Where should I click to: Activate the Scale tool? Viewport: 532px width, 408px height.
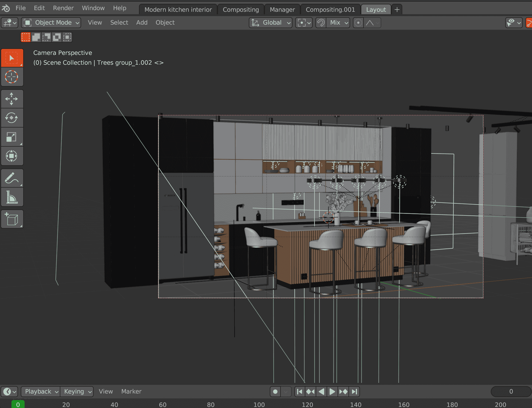point(12,137)
